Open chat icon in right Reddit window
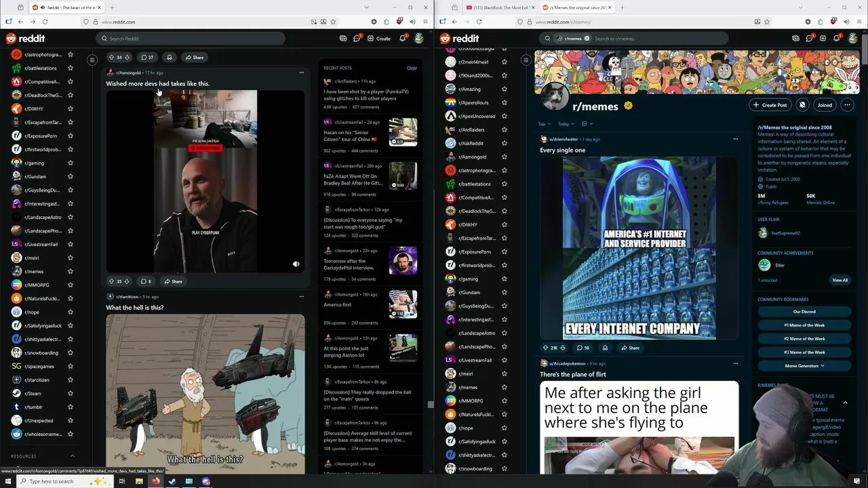This screenshot has width=868, height=488. (809, 39)
